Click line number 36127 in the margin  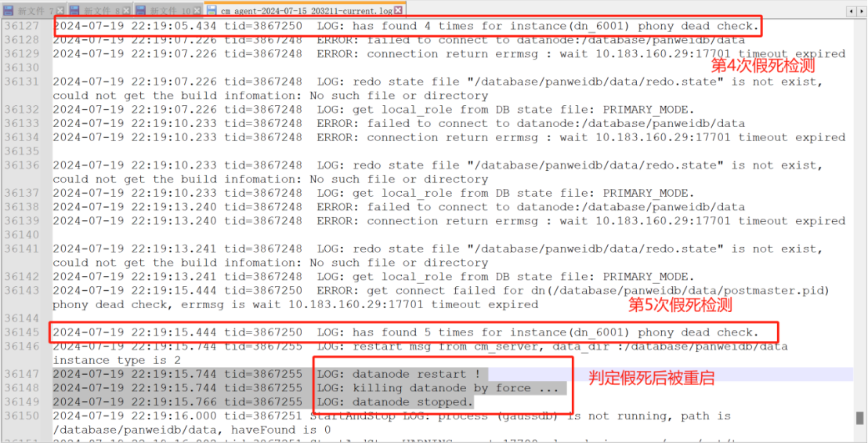(x=22, y=26)
